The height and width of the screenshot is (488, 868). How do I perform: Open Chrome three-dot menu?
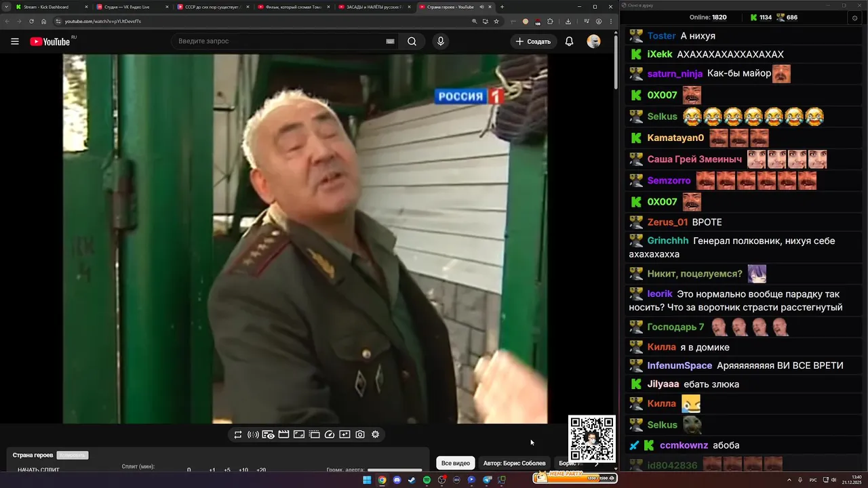610,21
